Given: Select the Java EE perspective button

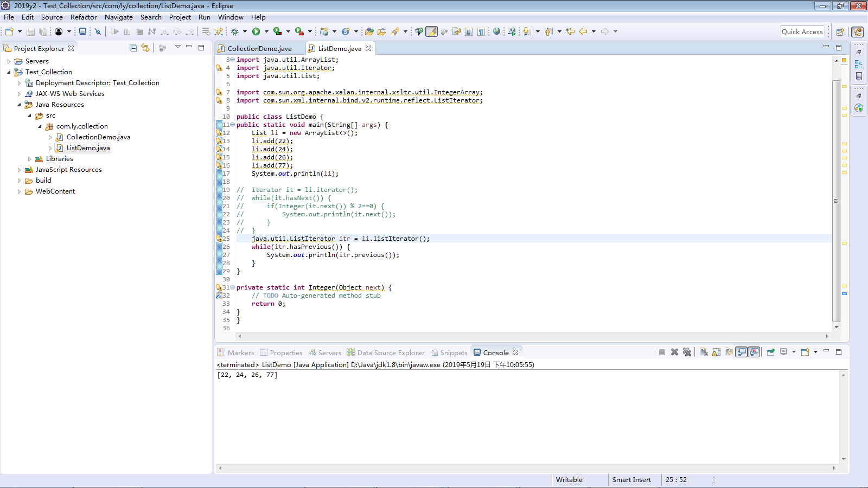Looking at the screenshot, I should [858, 32].
